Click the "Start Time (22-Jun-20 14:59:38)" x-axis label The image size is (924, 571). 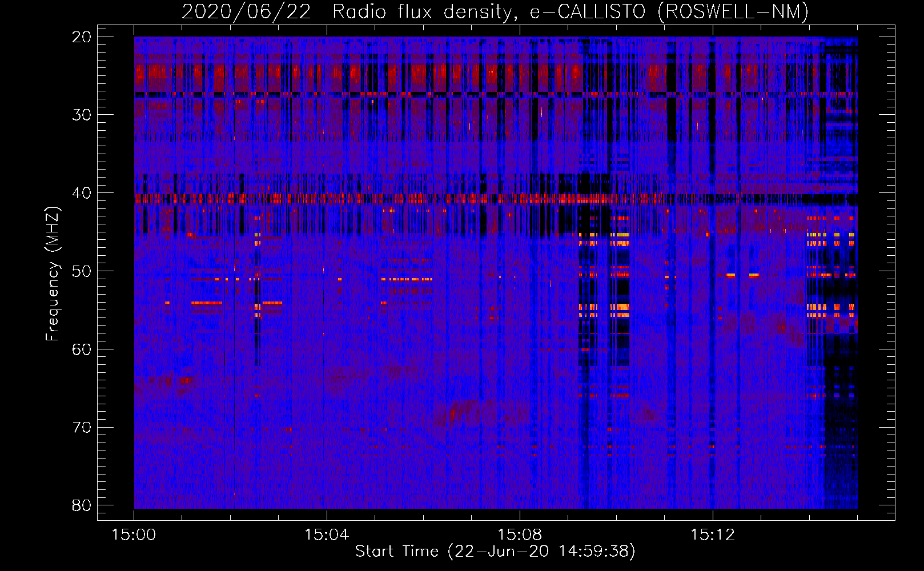tap(495, 552)
